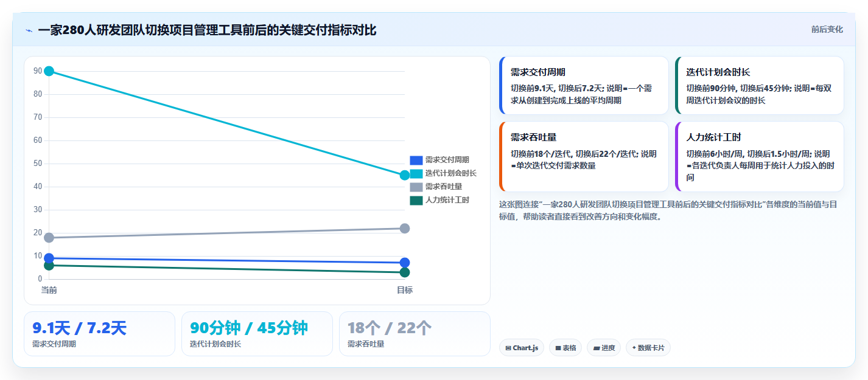Click the y-axis label 50
868x380 pixels.
click(38, 164)
